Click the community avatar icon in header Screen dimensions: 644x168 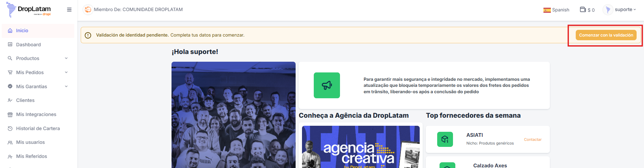(88, 10)
